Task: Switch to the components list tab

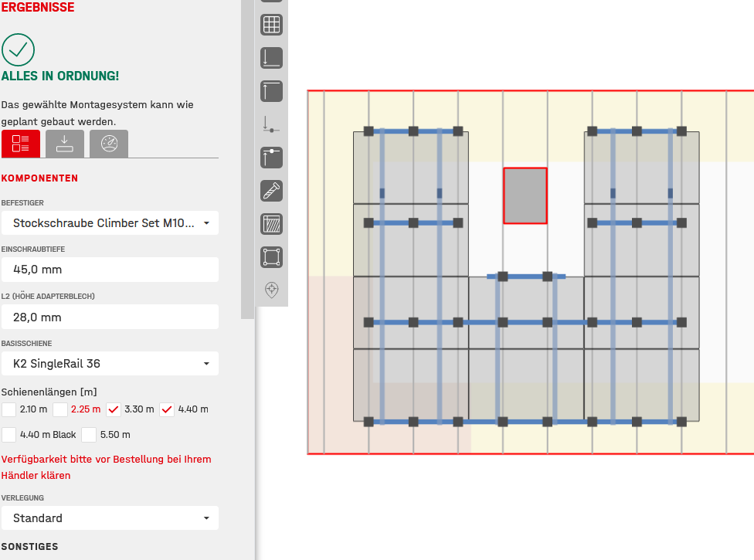Action: 21,144
